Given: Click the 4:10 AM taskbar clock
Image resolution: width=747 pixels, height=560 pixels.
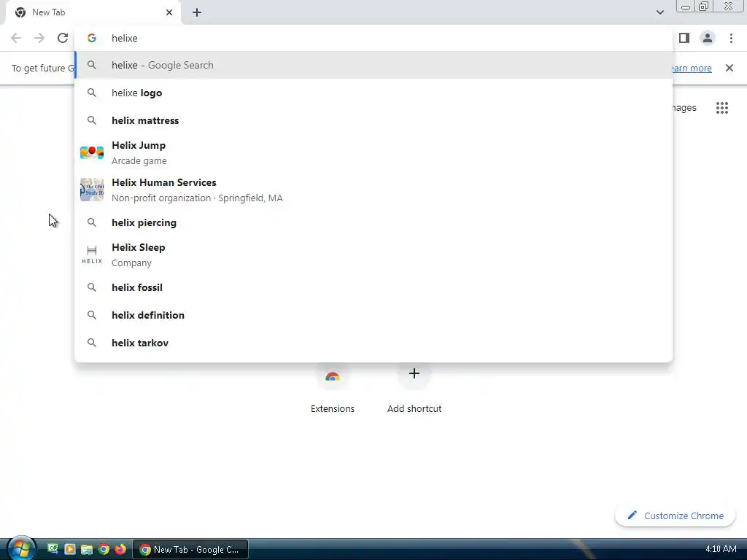Looking at the screenshot, I should 721,549.
